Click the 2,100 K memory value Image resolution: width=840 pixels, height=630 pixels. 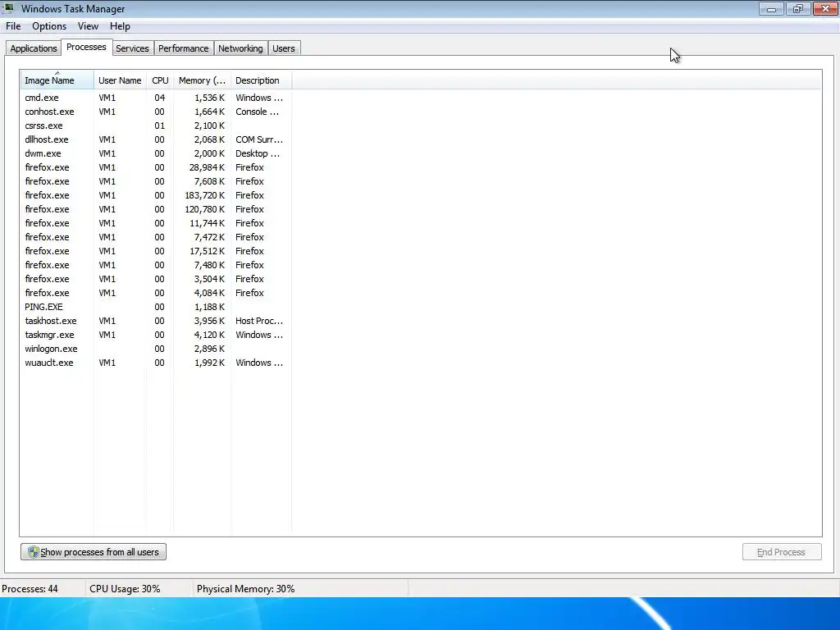coord(209,126)
